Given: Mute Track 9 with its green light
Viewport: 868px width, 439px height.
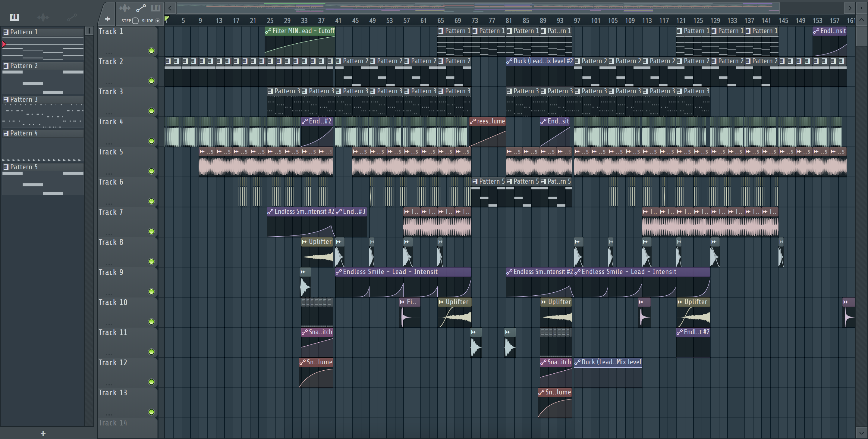Looking at the screenshot, I should click(152, 292).
